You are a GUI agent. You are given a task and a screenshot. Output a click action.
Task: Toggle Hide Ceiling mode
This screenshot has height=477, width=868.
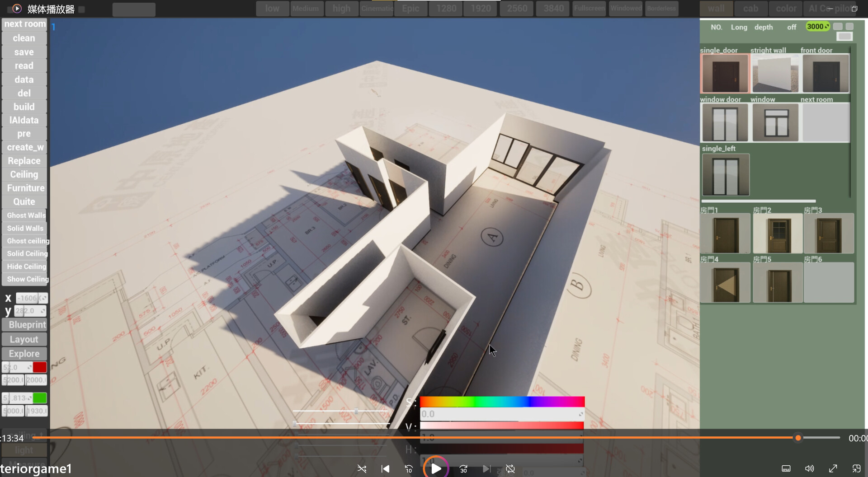[26, 267]
